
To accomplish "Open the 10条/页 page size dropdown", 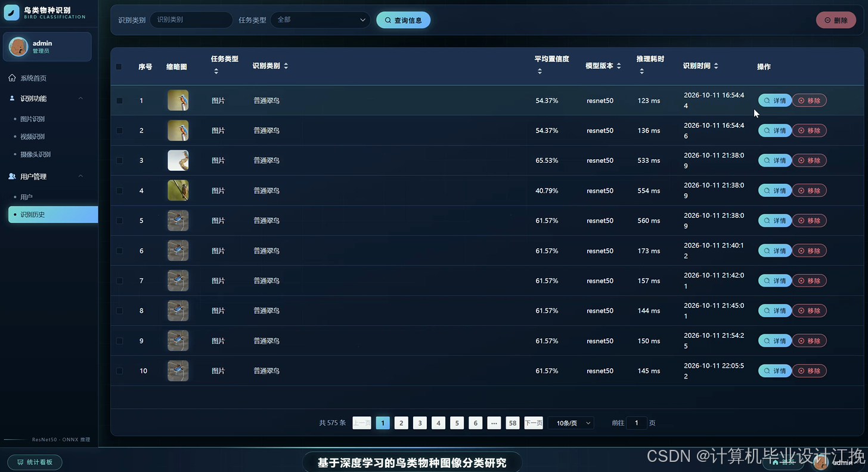I will (571, 423).
